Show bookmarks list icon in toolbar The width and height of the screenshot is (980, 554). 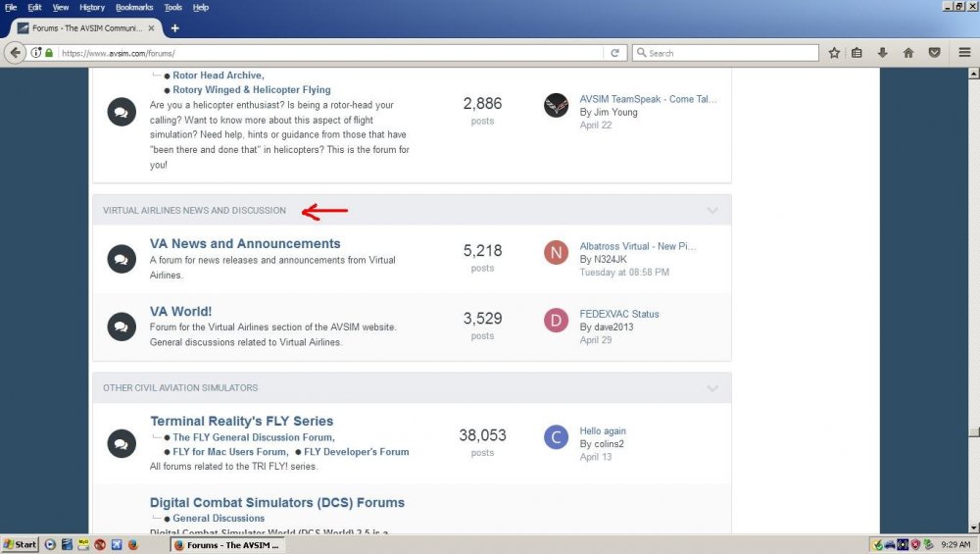(x=857, y=53)
